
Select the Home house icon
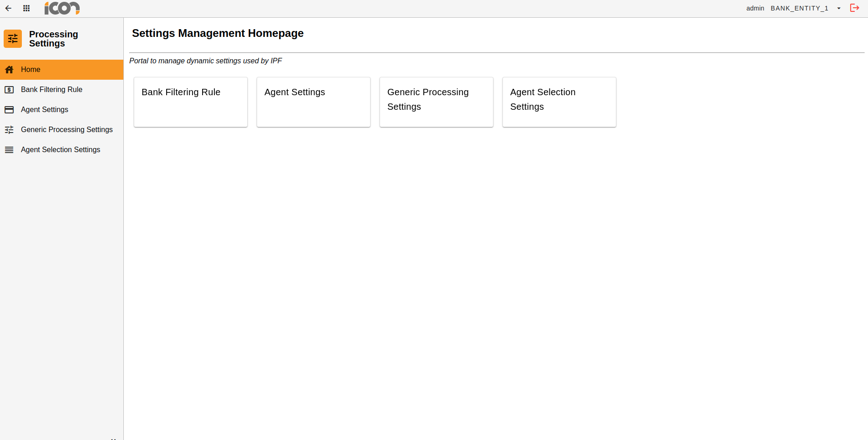[x=10, y=69]
